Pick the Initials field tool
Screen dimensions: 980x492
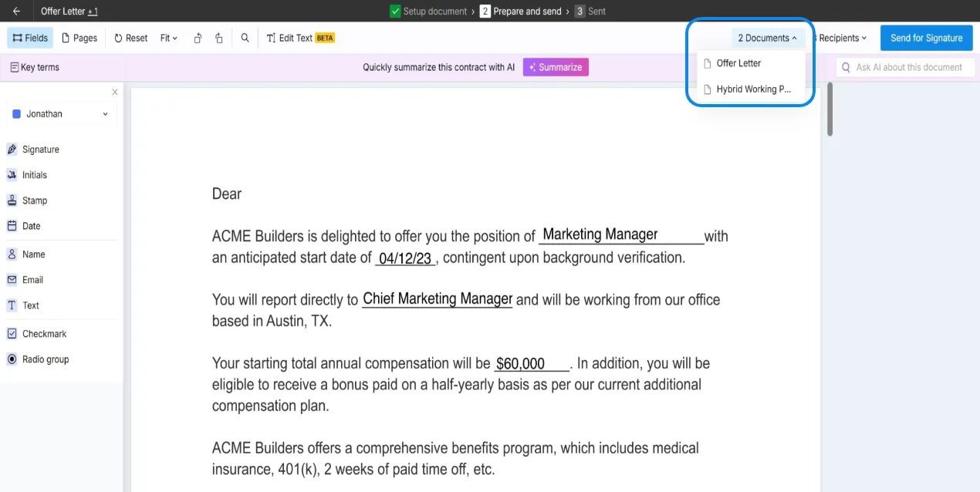click(x=27, y=175)
